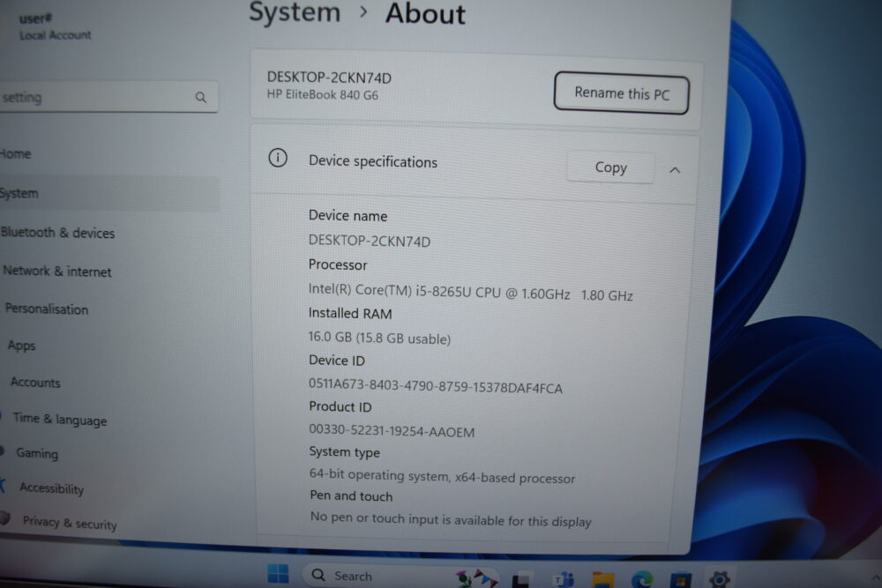Click the search highlights bunting icon
Image resolution: width=882 pixels, height=588 pixels.
point(476,578)
